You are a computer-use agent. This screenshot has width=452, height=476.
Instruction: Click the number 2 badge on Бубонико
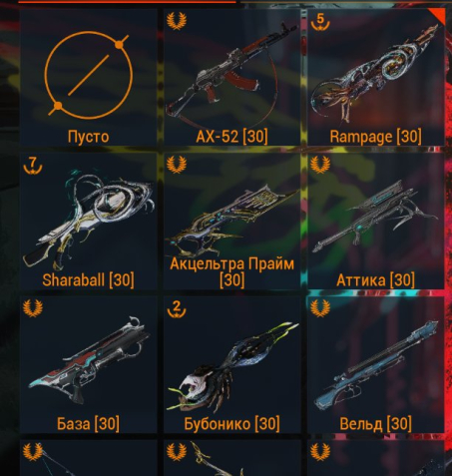177,309
